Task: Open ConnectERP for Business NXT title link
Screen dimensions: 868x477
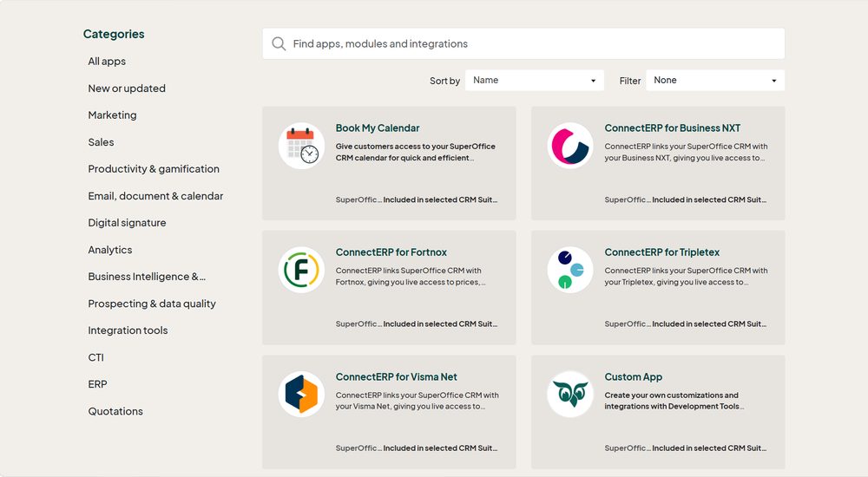Action: 672,127
